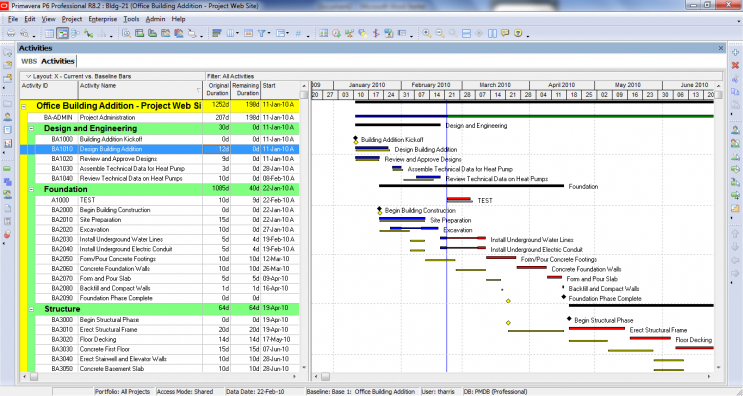The image size is (743, 396).
Task: Click the yellow Help question-mark icon
Action: [518, 33]
